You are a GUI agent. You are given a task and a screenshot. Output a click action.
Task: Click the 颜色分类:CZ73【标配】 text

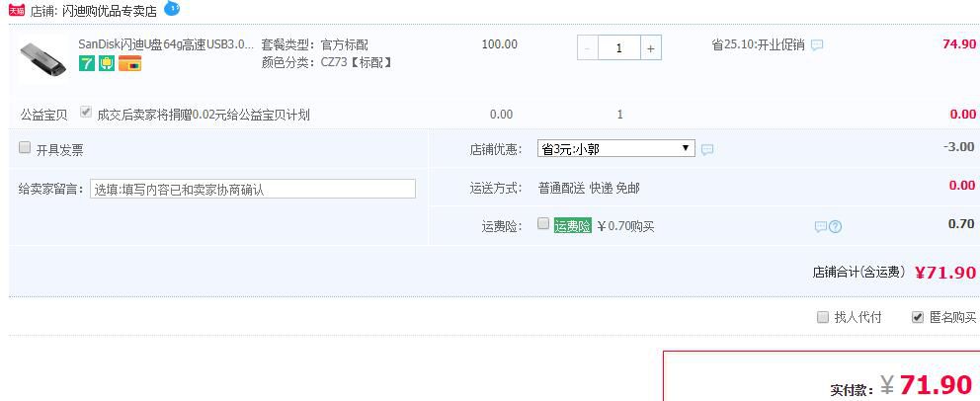(327, 62)
